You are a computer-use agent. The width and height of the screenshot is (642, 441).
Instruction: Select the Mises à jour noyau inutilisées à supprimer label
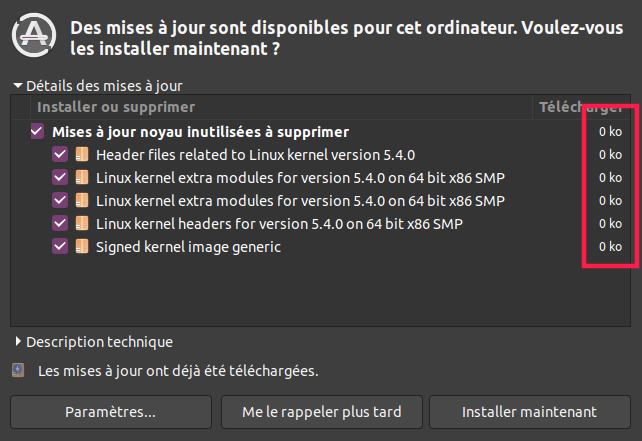coord(200,132)
